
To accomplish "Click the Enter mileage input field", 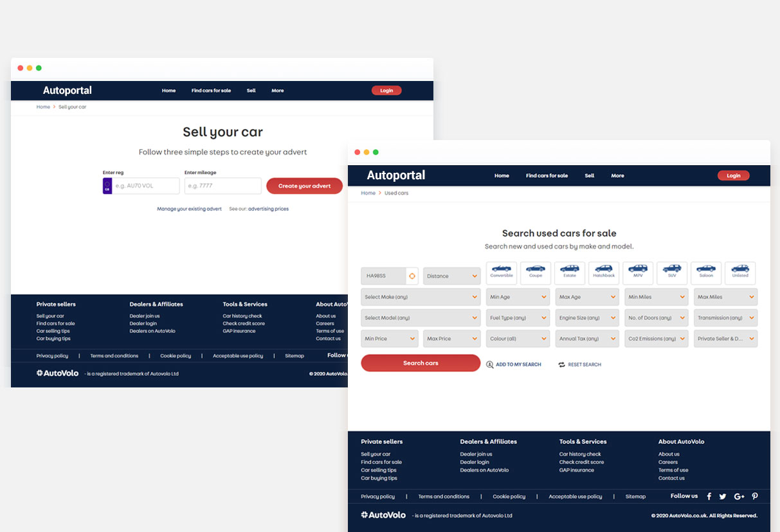I will tap(222, 186).
